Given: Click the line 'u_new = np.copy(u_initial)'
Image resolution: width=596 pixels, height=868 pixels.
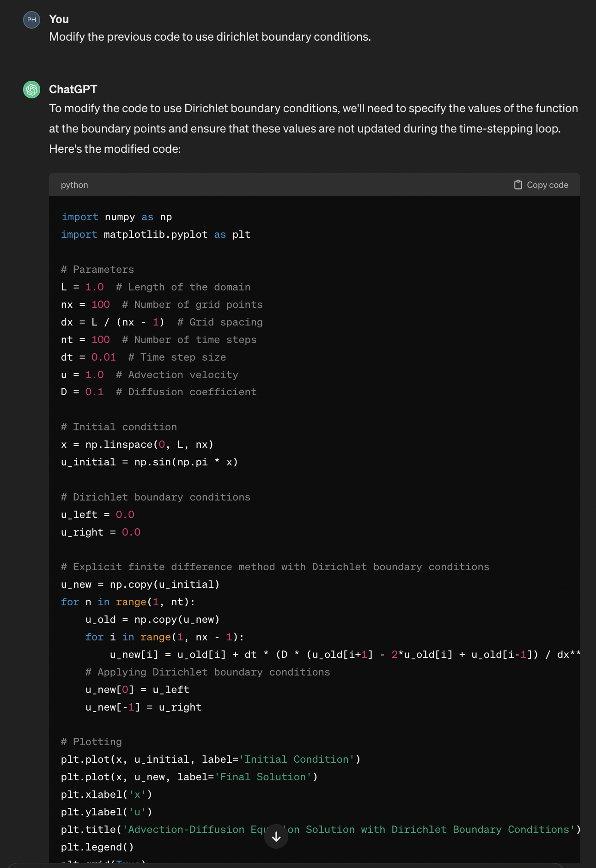Looking at the screenshot, I should click(x=140, y=585).
